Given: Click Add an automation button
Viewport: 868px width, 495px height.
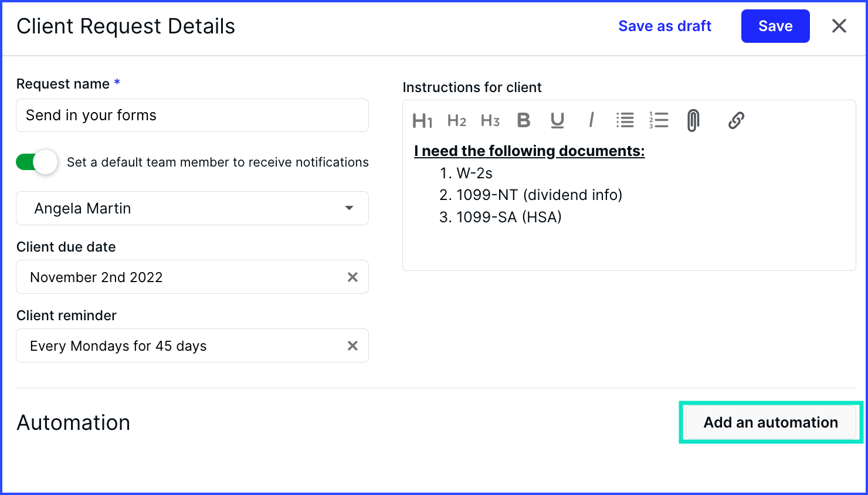Looking at the screenshot, I should pyautogui.click(x=771, y=422).
